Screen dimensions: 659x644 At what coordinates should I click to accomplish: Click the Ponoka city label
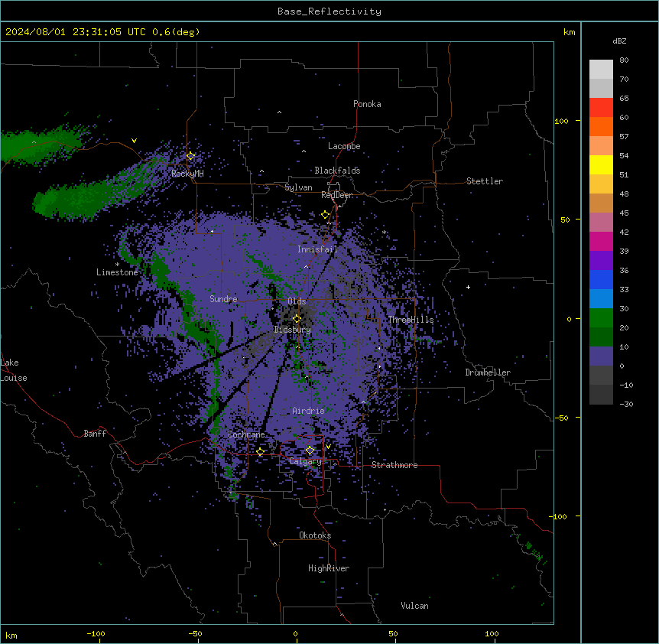click(x=367, y=104)
